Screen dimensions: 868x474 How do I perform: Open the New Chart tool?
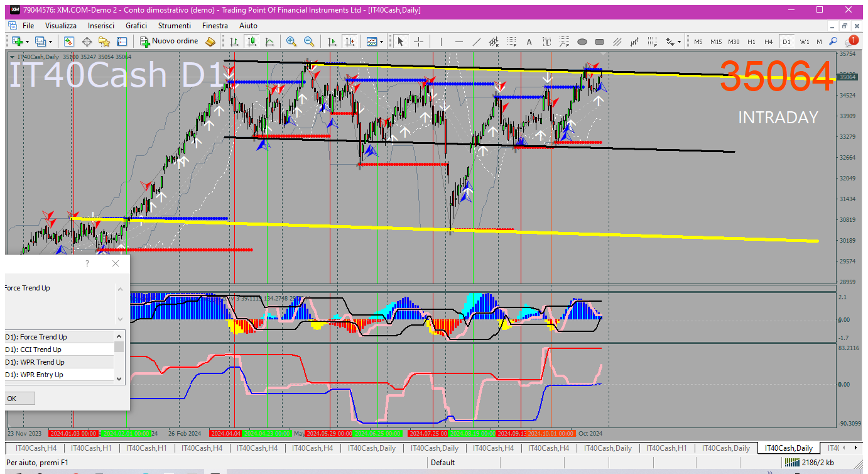coord(17,41)
